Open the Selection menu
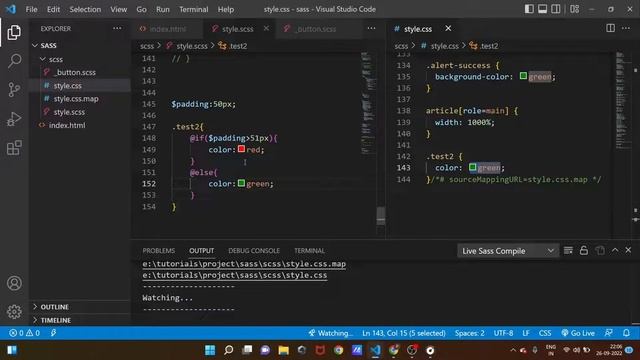 pos(85,9)
